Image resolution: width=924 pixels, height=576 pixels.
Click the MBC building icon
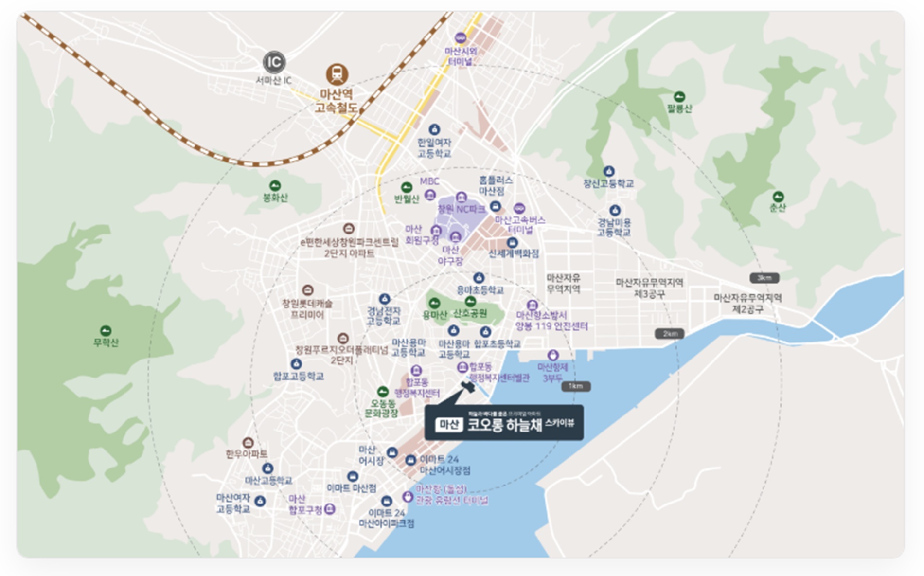click(430, 195)
